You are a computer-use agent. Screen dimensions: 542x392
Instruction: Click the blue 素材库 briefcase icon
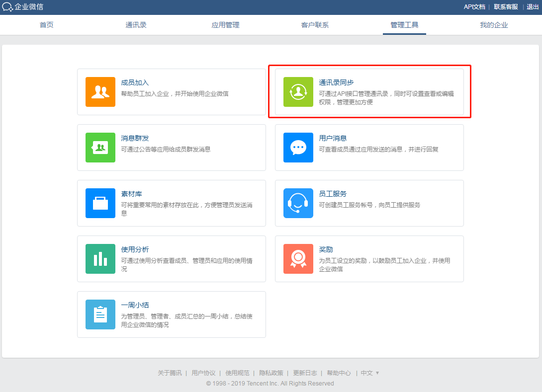(100, 203)
